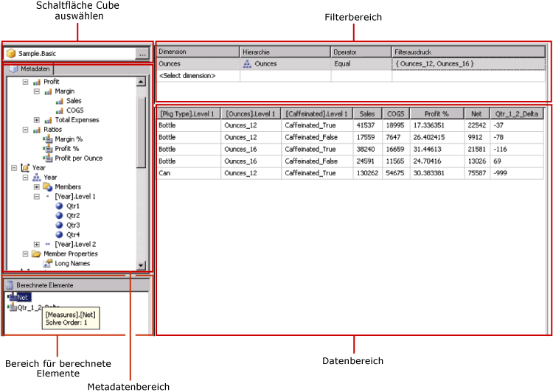
Task: Expand the Members folder node
Action: (37, 187)
